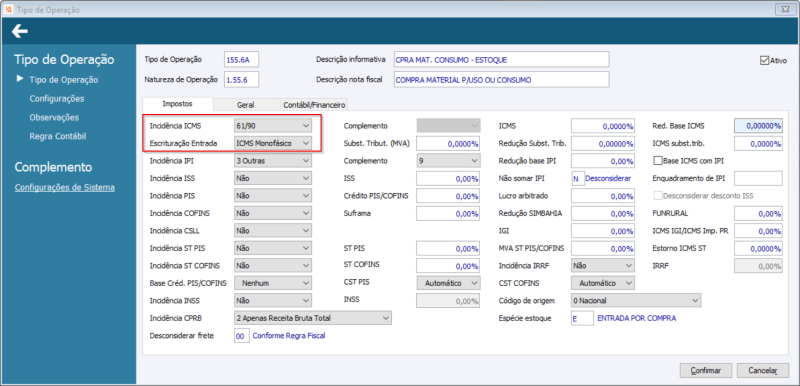The image size is (800, 386).
Task: Click the Crédito PIS/COFINS field
Action: (448, 196)
